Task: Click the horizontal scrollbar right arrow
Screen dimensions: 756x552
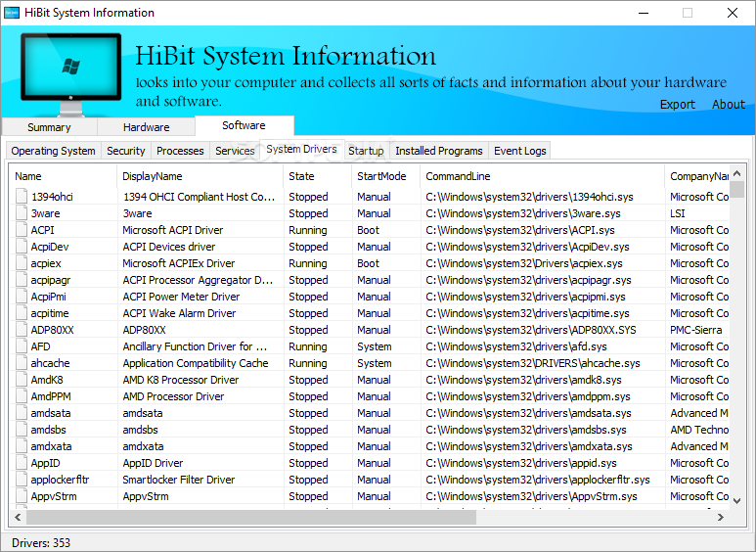Action: pyautogui.click(x=721, y=518)
